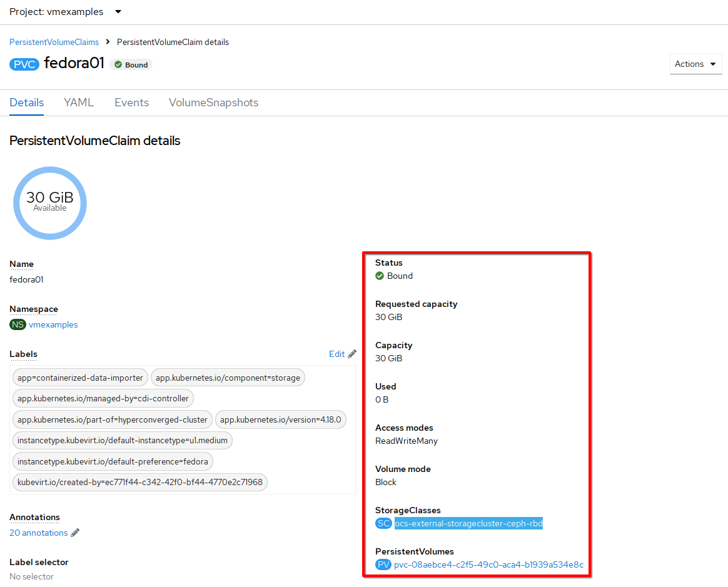Image resolution: width=728 pixels, height=587 pixels.
Task: Click the NS namespace badge icon
Action: tap(18, 325)
